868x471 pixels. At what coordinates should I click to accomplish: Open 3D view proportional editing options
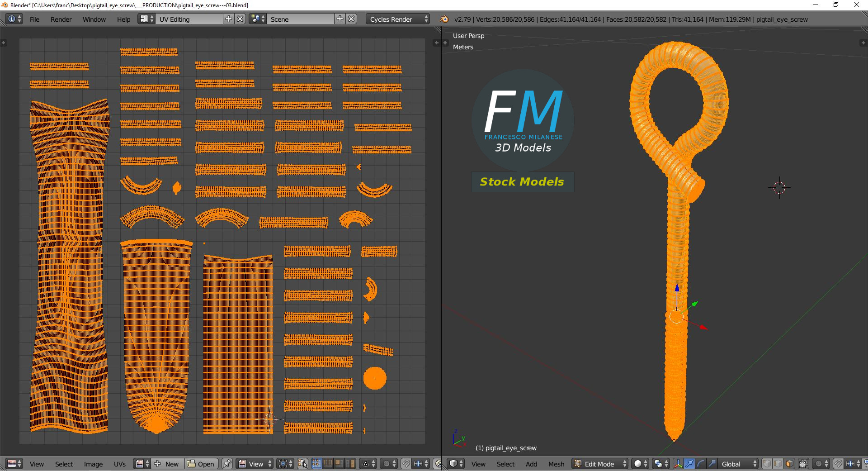click(x=821, y=464)
